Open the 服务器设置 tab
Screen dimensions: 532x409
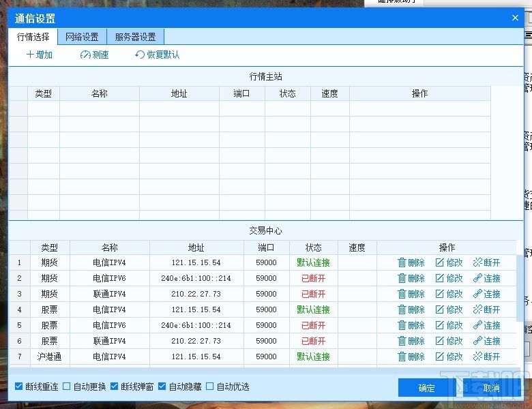pyautogui.click(x=135, y=37)
